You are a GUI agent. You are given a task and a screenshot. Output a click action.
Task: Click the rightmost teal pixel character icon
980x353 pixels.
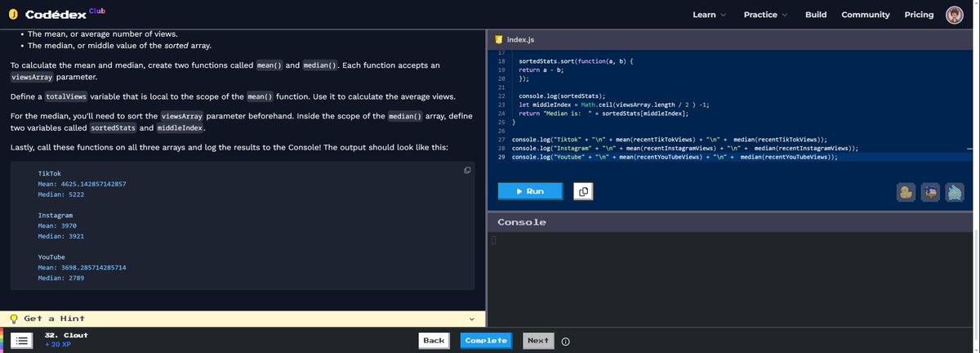click(956, 191)
